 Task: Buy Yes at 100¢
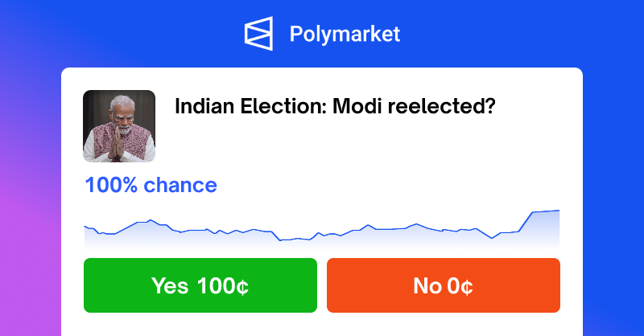(200, 285)
